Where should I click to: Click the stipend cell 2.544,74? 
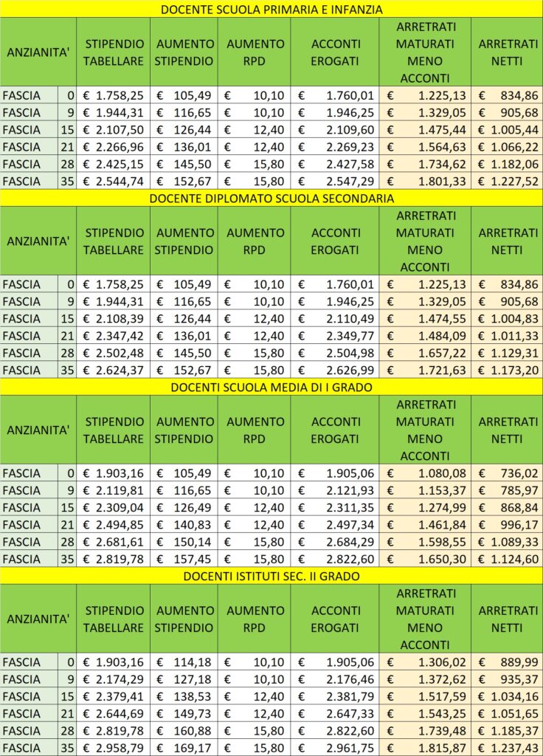point(113,182)
